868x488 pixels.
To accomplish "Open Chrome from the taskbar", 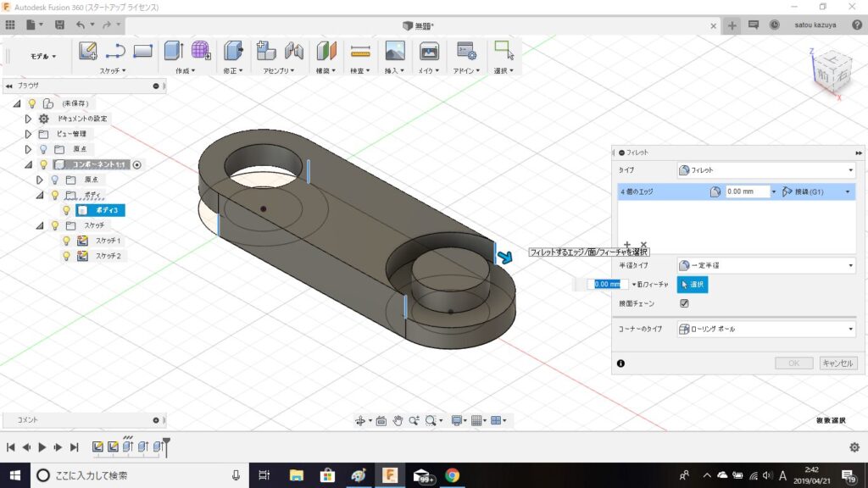I will [x=453, y=475].
